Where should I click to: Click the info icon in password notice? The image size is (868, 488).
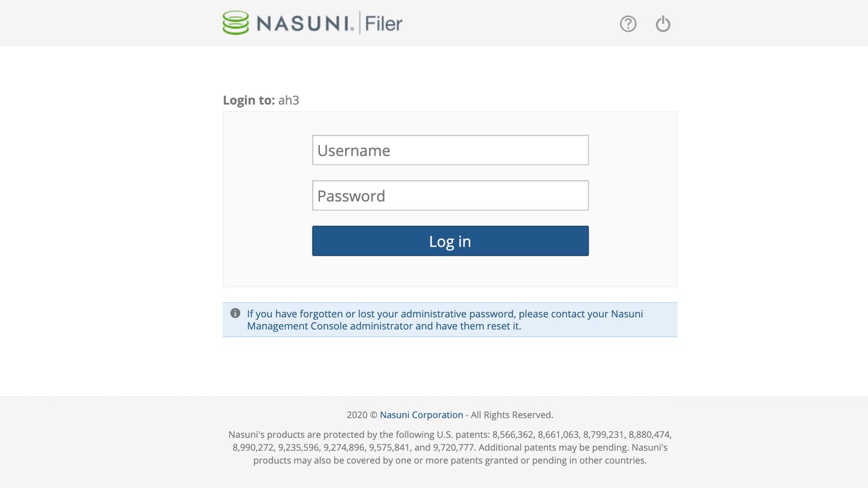235,313
